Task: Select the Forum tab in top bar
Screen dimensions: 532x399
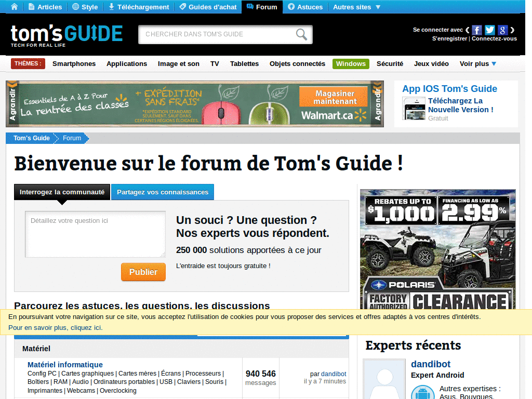Action: click(x=262, y=7)
